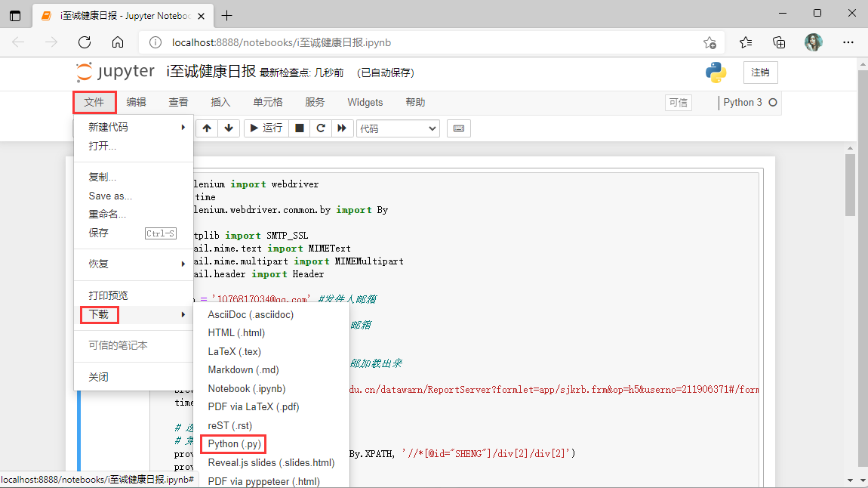This screenshot has width=868, height=488.
Task: Click the 可信 trusted notebook button
Action: pos(678,103)
